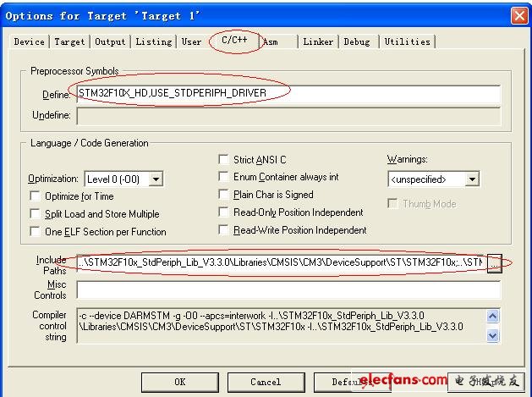Screen dimensions: 532x397
Task: Check One ELF Section per Function
Action: coord(35,231)
